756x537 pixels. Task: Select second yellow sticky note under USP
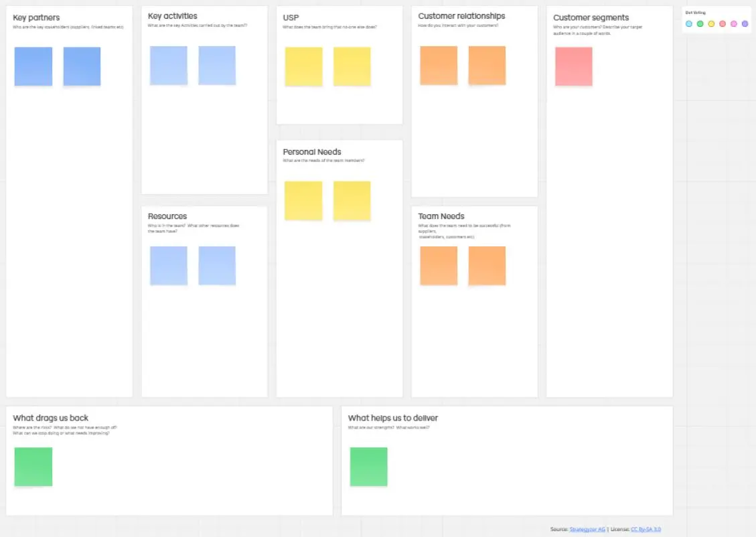(x=352, y=66)
